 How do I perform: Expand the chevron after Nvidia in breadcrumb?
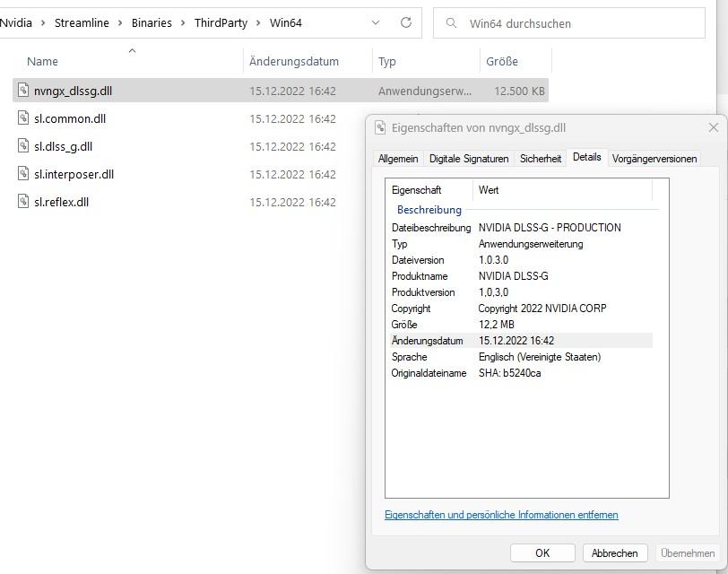pyautogui.click(x=43, y=23)
